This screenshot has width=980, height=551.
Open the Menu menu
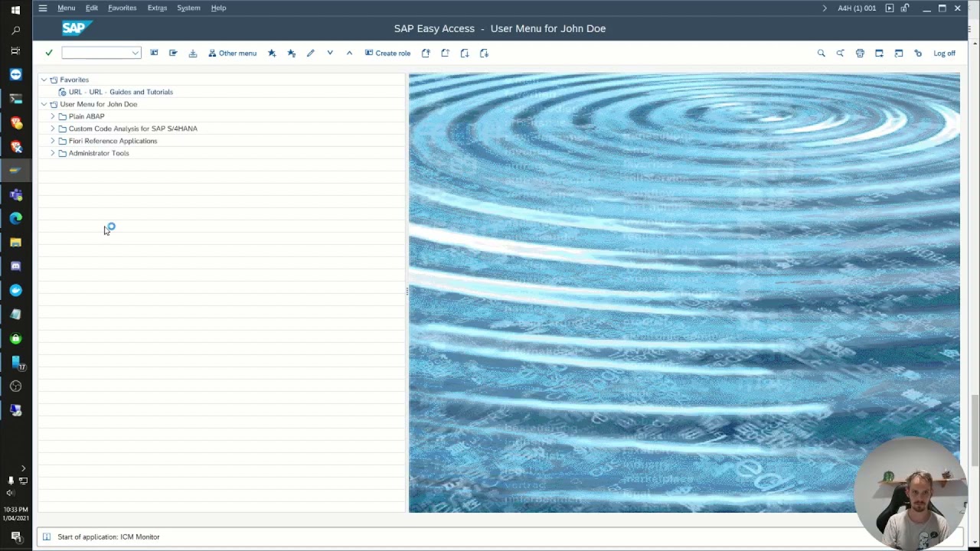tap(66, 8)
